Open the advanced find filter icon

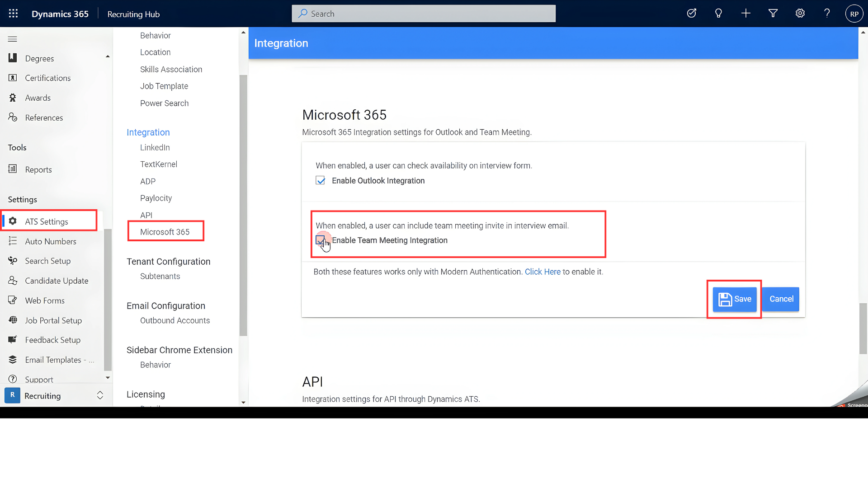pos(773,14)
